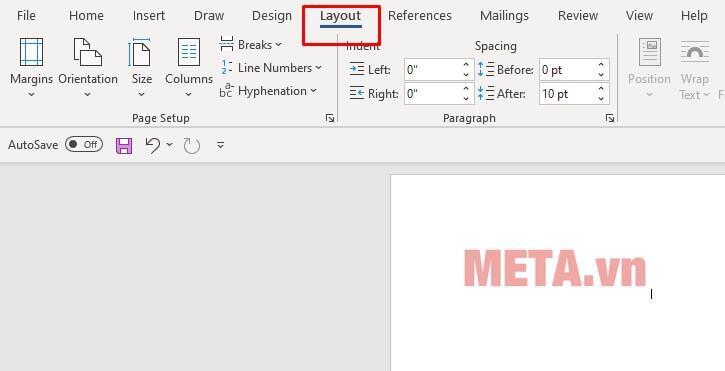Decrease Indent Right value with down arrow
The width and height of the screenshot is (725, 371).
[x=466, y=99]
